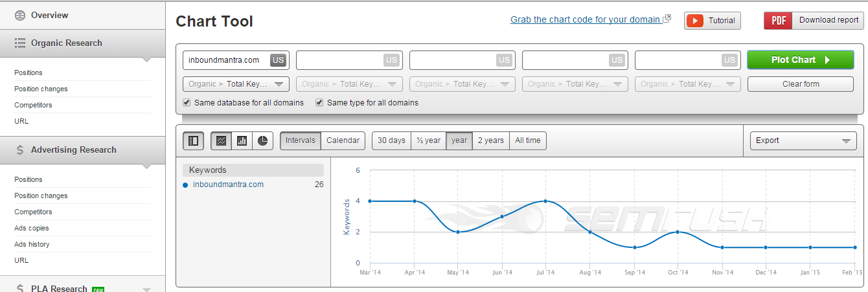Select the year range
868x292 pixels.
coord(459,140)
